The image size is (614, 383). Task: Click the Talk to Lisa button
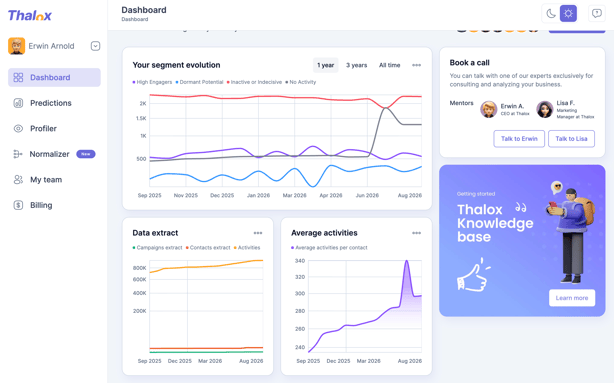[x=571, y=139]
